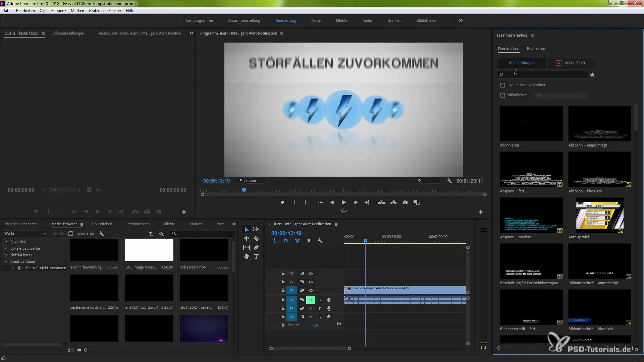Image resolution: width=644 pixels, height=362 pixels.
Task: Solo audio track A2
Action: (320, 308)
